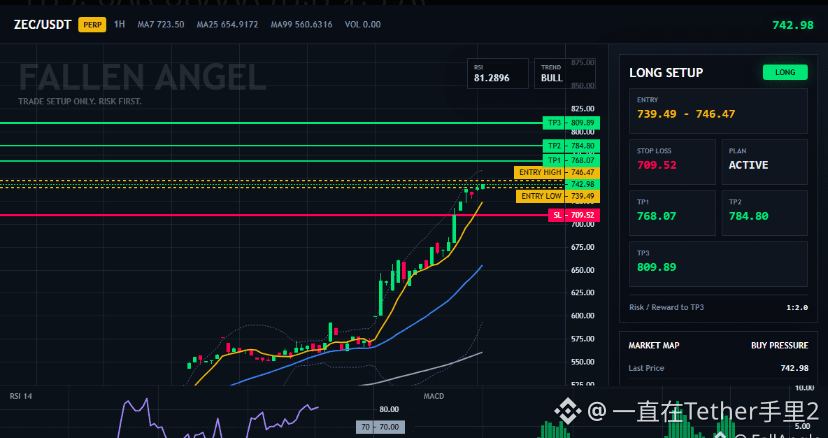Image resolution: width=828 pixels, height=438 pixels.
Task: Click the RSI 81.2896 info box
Action: (497, 73)
